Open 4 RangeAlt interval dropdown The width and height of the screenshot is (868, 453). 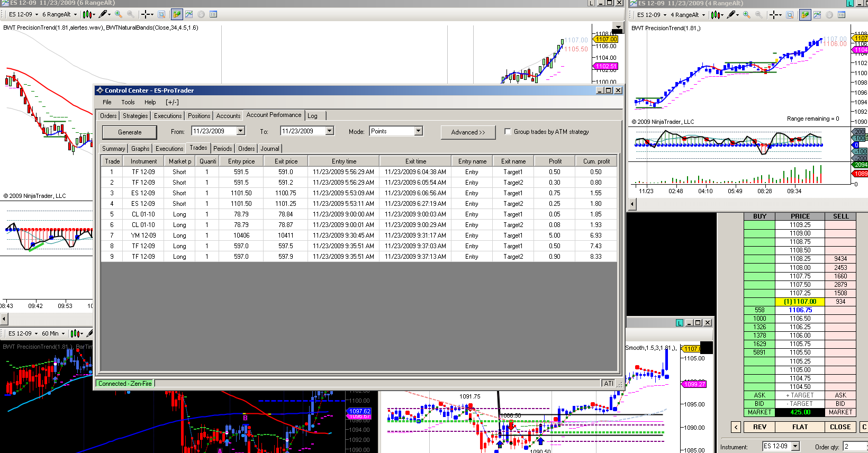tap(688, 15)
